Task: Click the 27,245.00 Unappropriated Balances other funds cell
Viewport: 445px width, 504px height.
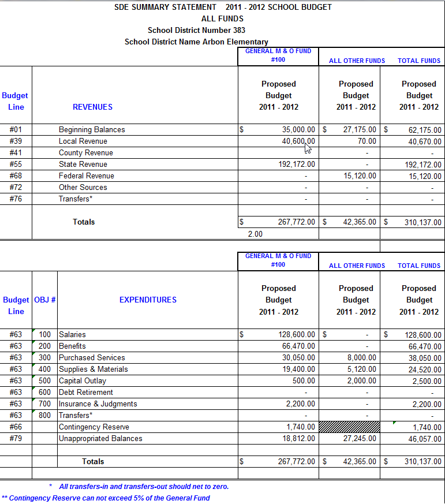Action: (x=349, y=439)
